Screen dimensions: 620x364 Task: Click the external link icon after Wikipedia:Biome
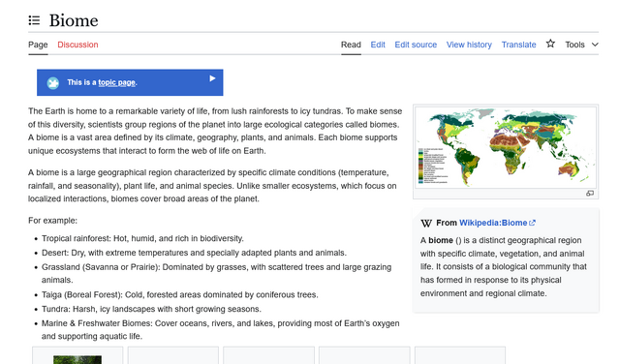[x=532, y=223]
